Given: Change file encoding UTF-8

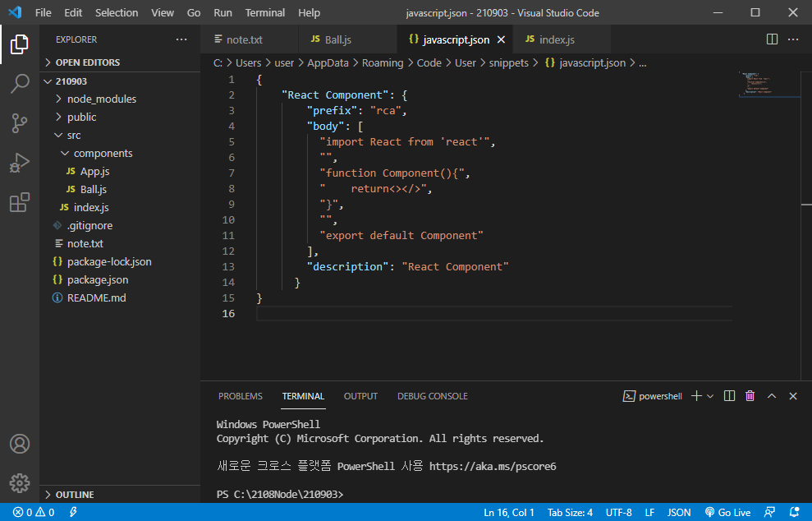Looking at the screenshot, I should [619, 512].
